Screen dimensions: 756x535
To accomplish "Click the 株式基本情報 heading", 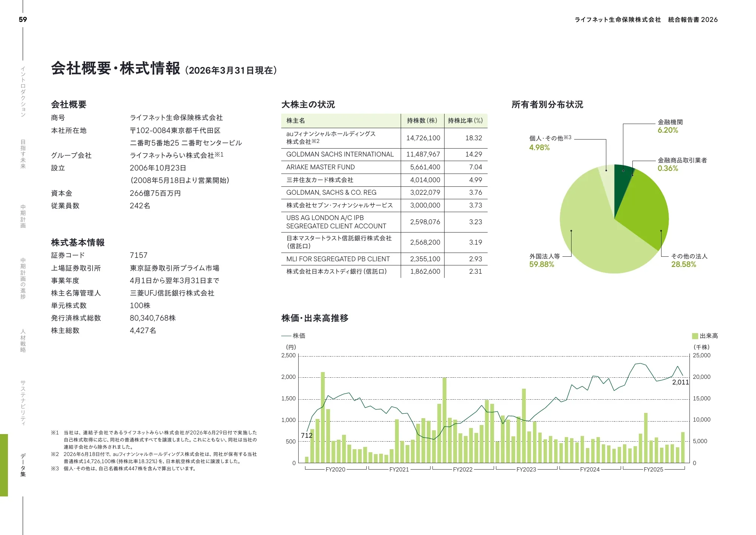I will click(x=78, y=242).
